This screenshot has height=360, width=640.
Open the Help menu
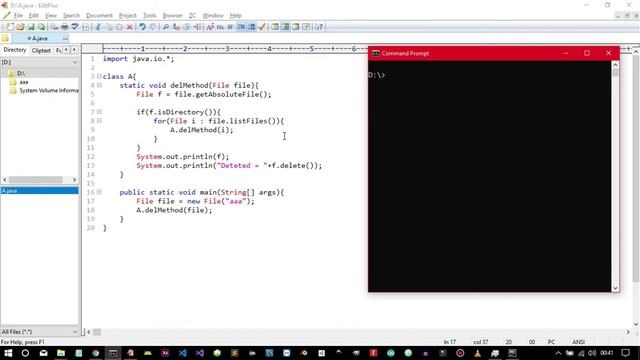click(x=236, y=16)
